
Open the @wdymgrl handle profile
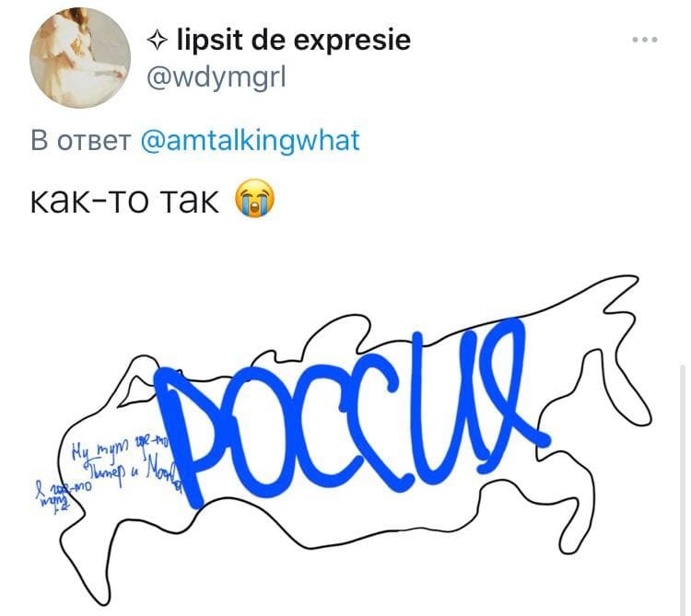[x=216, y=78]
